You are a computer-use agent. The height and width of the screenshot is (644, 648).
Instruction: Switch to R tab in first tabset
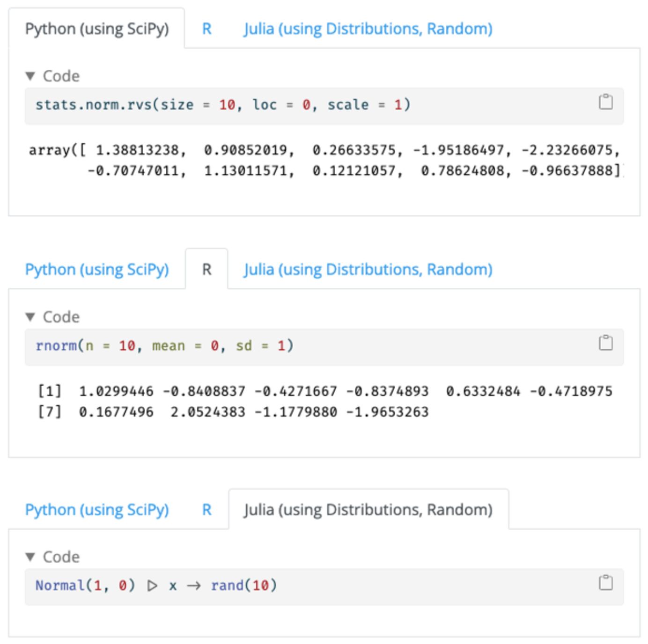206,29
